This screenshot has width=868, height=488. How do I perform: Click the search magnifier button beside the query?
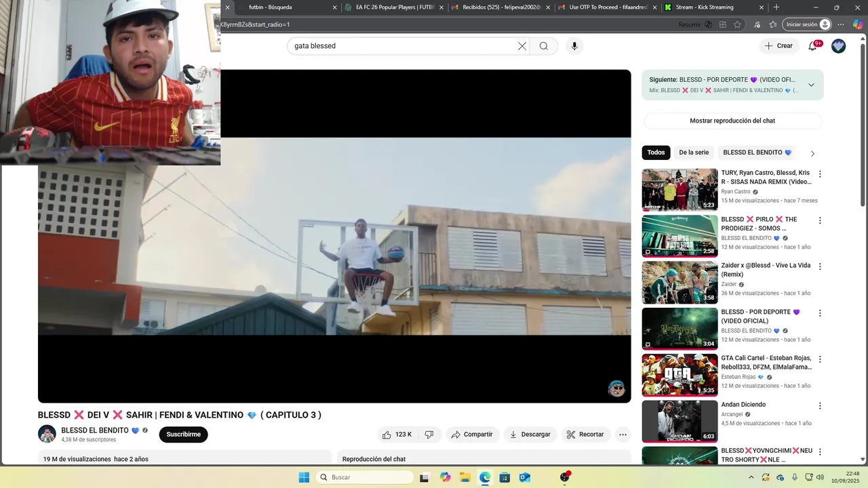point(544,46)
